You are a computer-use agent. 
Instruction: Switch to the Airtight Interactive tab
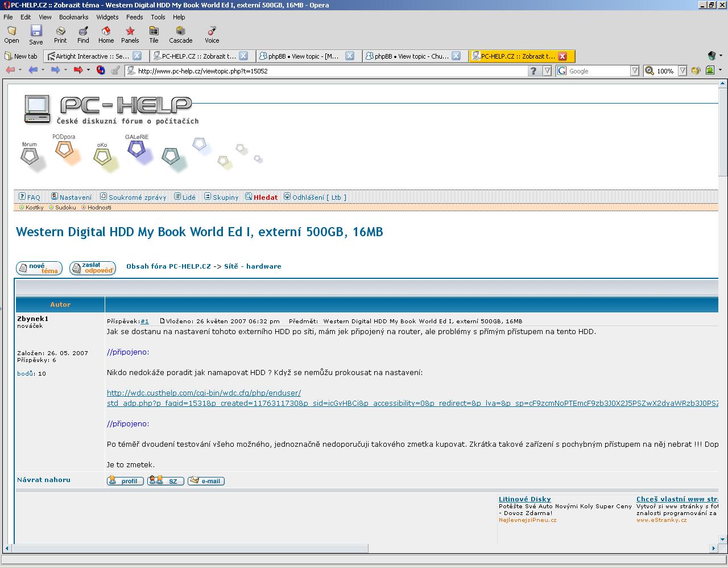click(x=92, y=56)
